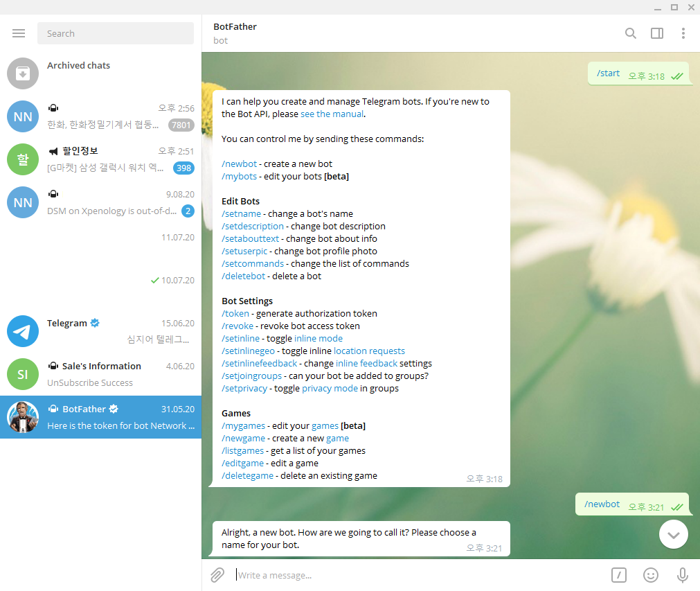Screen dimensions: 700x591
Task: Toggle the right info side panel
Action: tap(657, 33)
